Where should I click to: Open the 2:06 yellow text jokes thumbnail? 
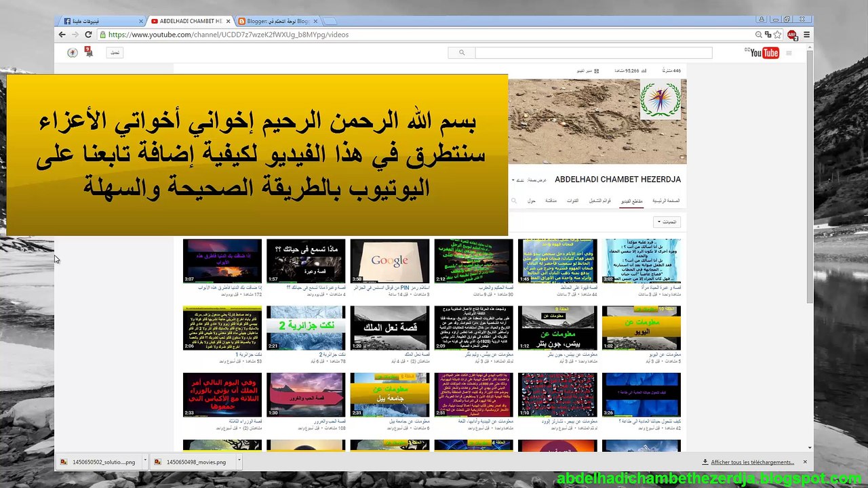point(222,328)
